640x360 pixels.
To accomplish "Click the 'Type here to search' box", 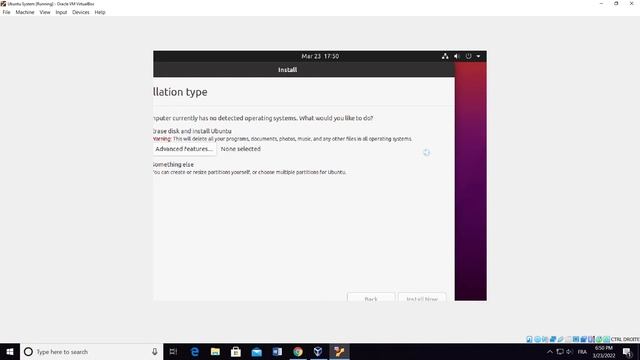I will (92, 351).
